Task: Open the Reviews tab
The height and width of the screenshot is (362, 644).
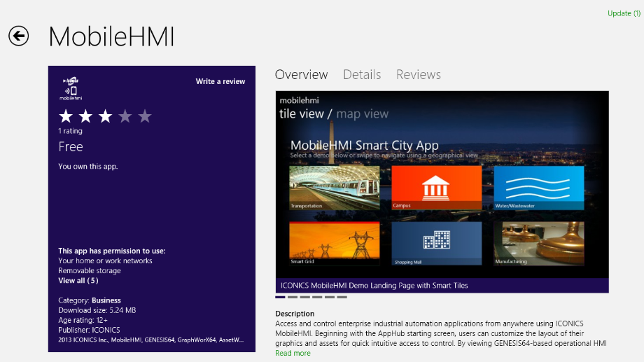Action: coord(419,75)
